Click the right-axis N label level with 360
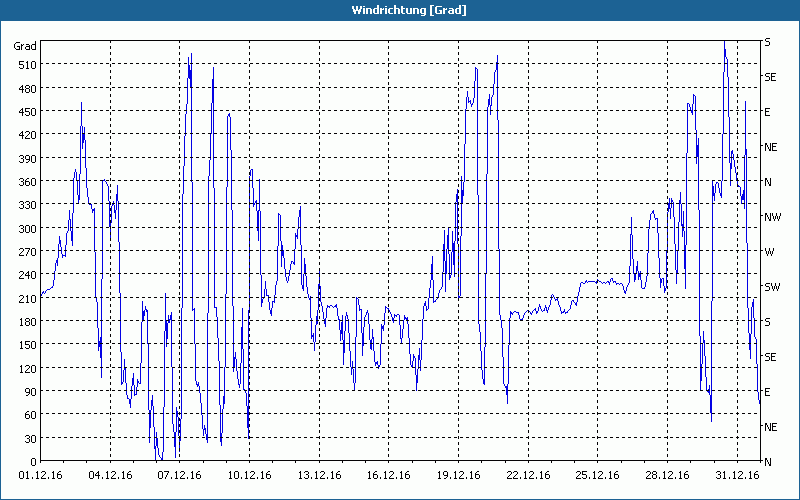800x500 pixels. (768, 182)
